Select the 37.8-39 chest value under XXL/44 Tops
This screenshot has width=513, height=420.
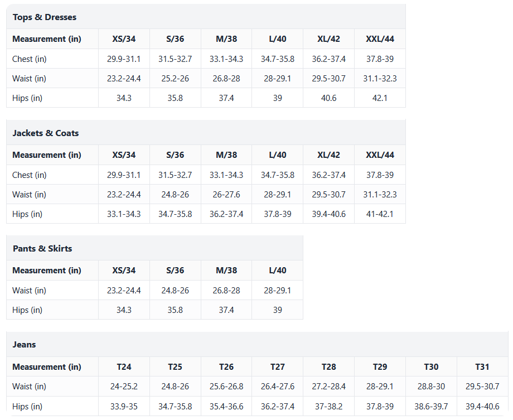380,59
